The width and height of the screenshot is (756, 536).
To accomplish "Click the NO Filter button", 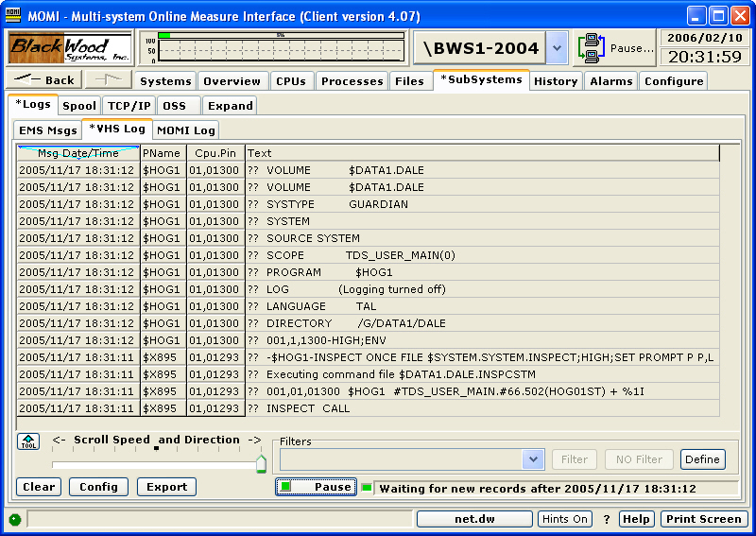I will (x=639, y=459).
